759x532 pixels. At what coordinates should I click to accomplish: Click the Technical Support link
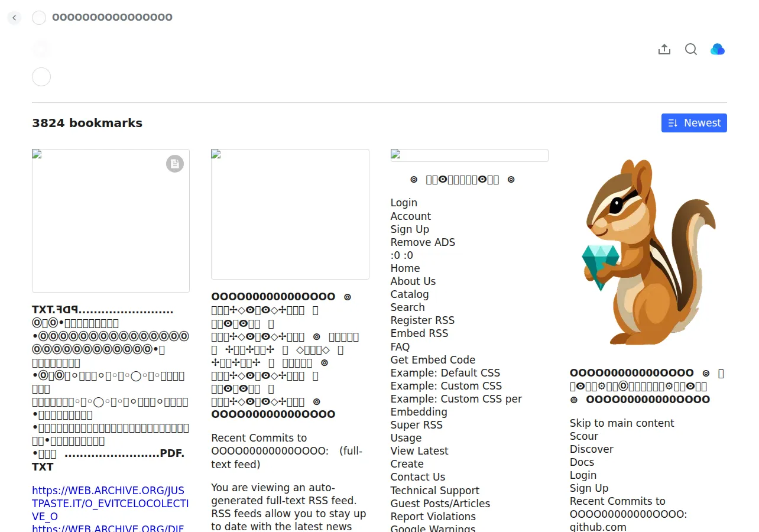pyautogui.click(x=435, y=491)
